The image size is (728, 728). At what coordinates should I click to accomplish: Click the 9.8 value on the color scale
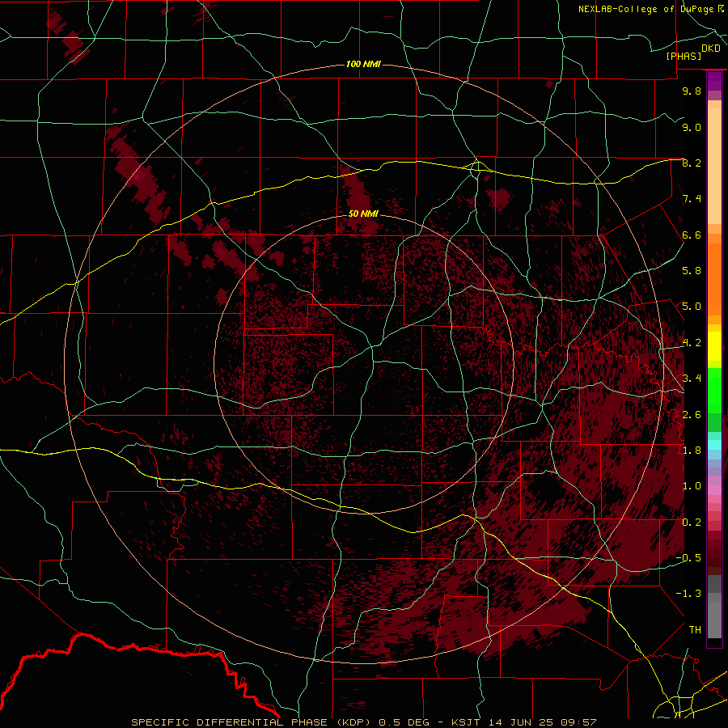692,91
